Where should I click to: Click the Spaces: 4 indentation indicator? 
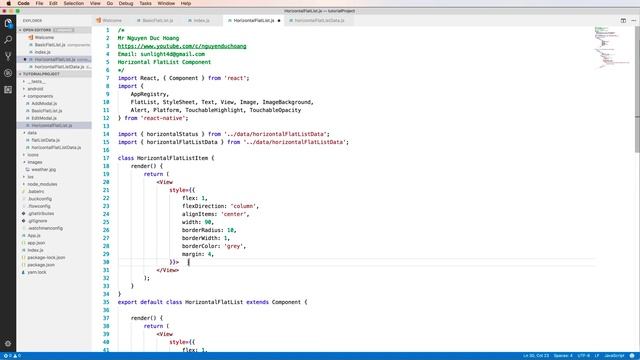pos(563,356)
